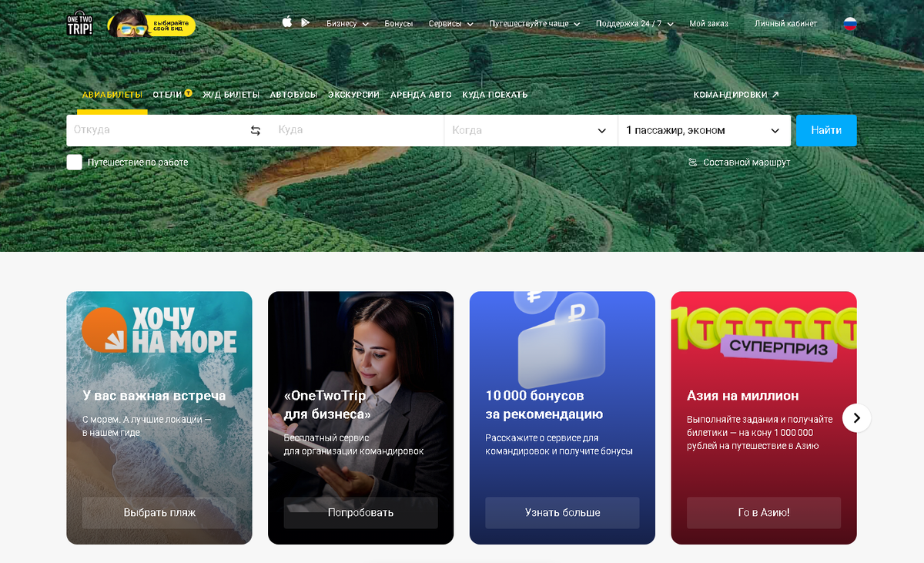The width and height of the screenshot is (924, 563).
Task: Click the Откуда departure input field
Action: 157,130
